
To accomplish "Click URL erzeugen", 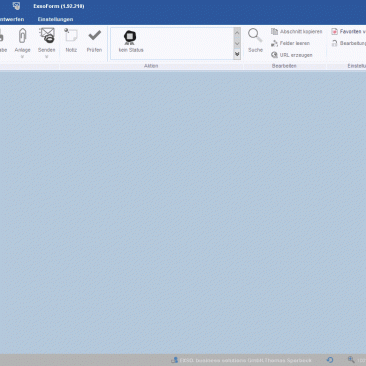I will tap(292, 55).
